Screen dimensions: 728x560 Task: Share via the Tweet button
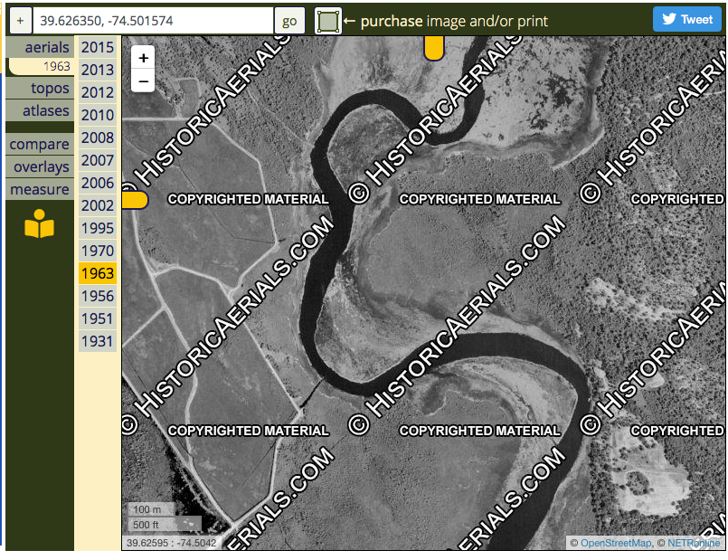[686, 19]
